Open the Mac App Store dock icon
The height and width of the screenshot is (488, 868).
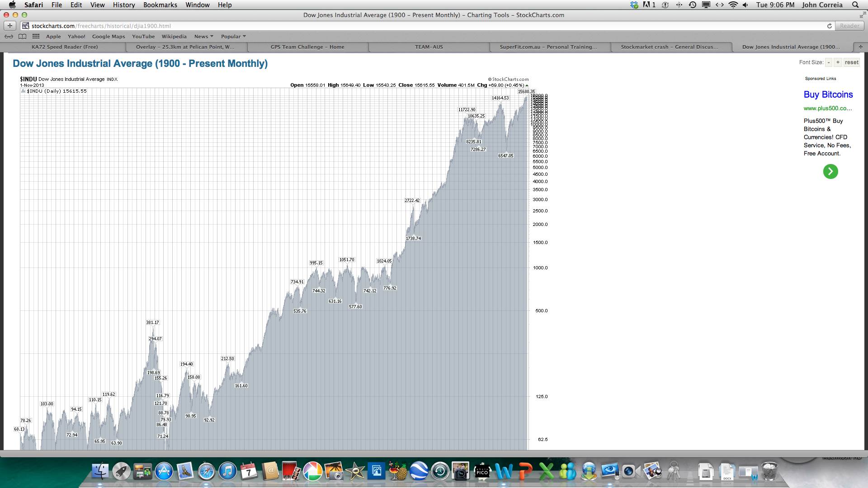pyautogui.click(x=164, y=472)
